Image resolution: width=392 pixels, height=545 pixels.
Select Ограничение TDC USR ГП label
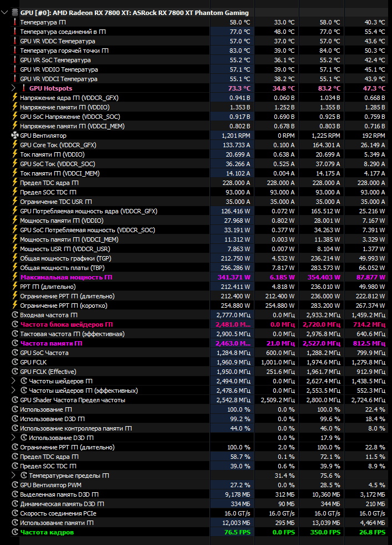[56, 202]
